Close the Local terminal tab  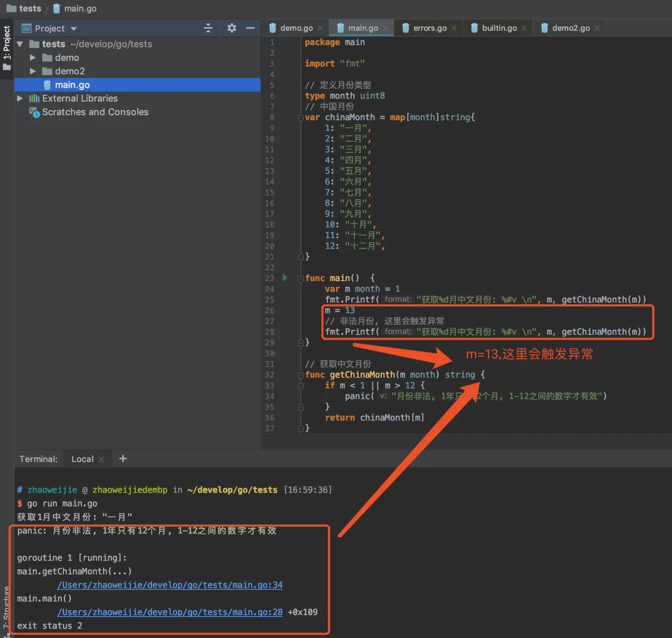click(101, 459)
